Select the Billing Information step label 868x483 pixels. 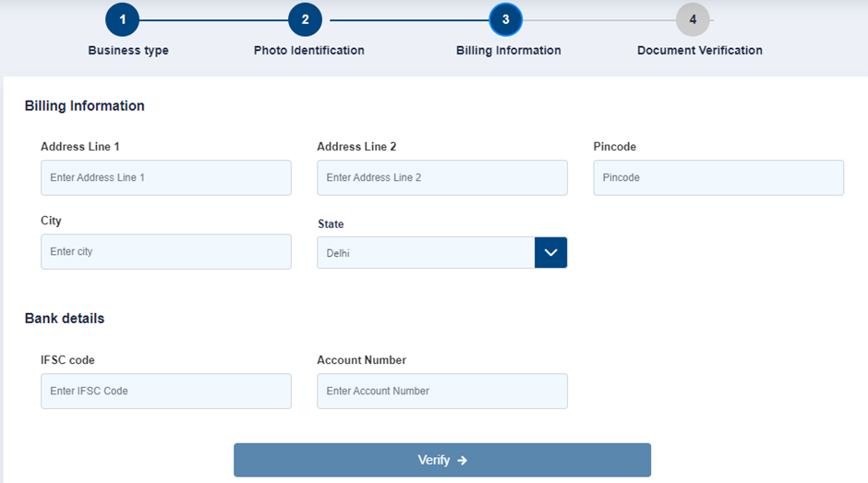[x=509, y=51]
